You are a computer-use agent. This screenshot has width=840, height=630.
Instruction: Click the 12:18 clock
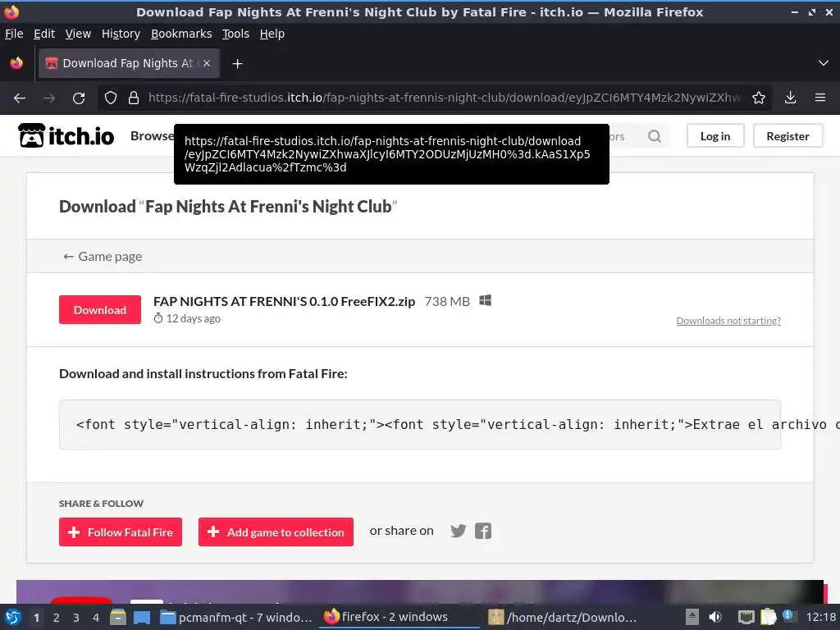(820, 617)
